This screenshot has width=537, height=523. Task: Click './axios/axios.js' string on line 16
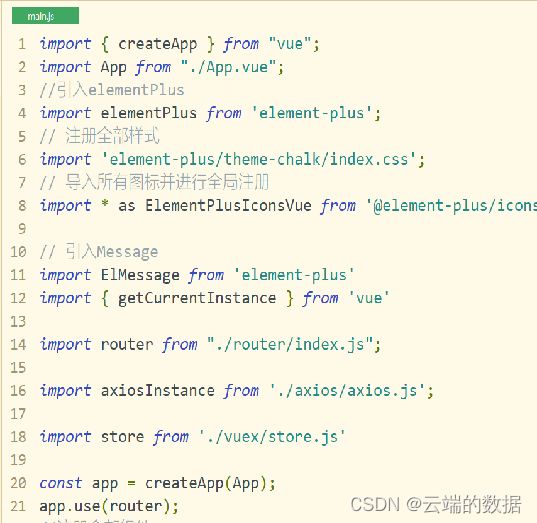tap(348, 391)
